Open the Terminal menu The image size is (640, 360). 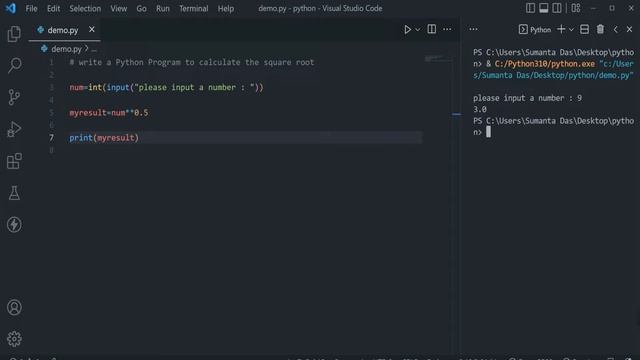[x=193, y=8]
